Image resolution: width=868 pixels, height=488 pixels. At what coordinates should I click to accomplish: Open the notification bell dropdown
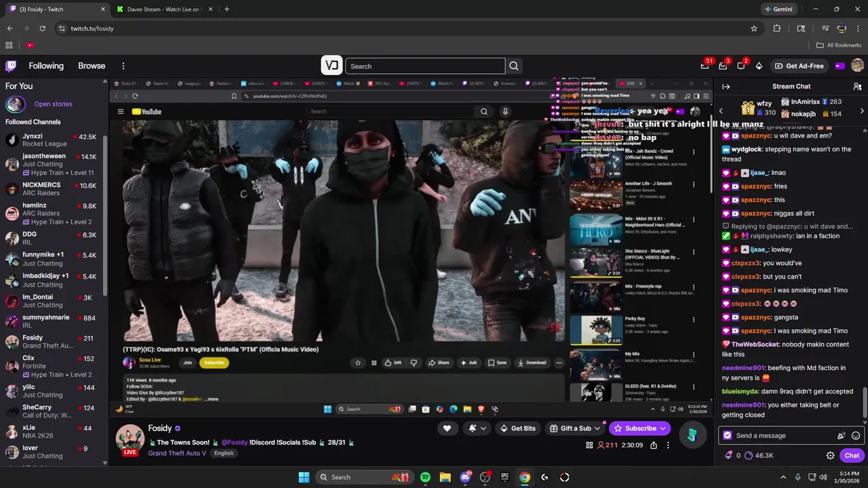(x=477, y=428)
